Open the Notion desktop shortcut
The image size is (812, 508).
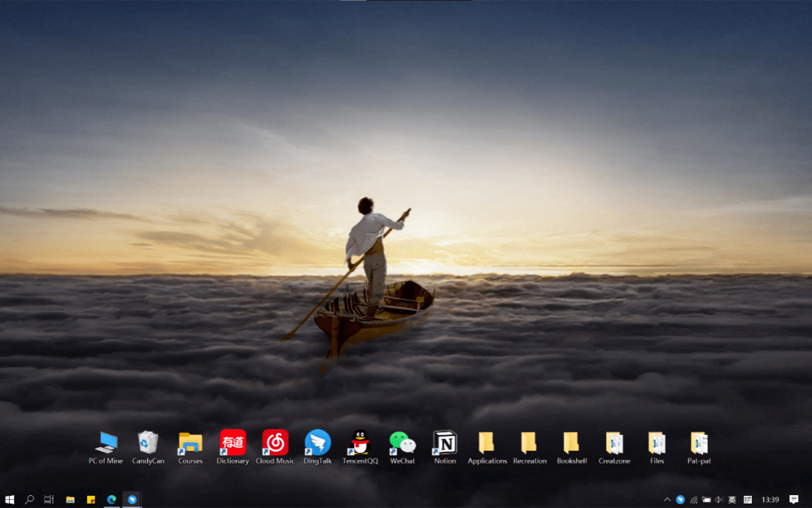click(445, 443)
